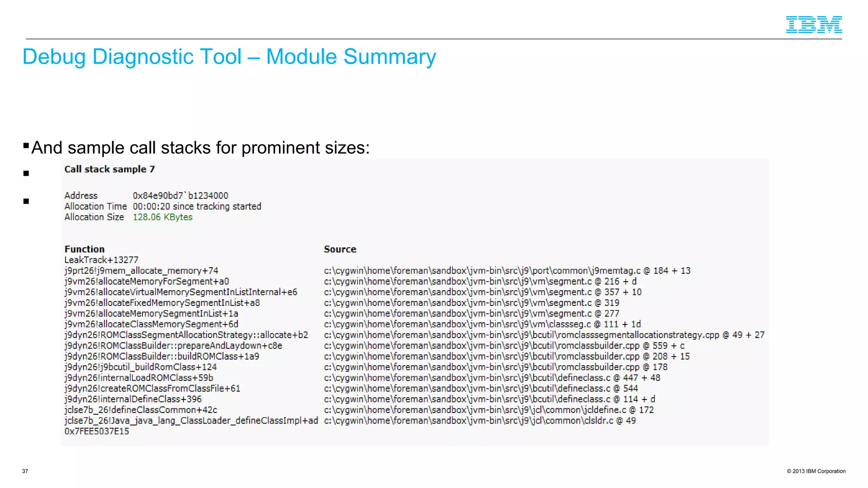Image resolution: width=868 pixels, height=488 pixels.
Task: Click j9vm26!allocateClassMemorySegment+6d
Action: (151, 324)
